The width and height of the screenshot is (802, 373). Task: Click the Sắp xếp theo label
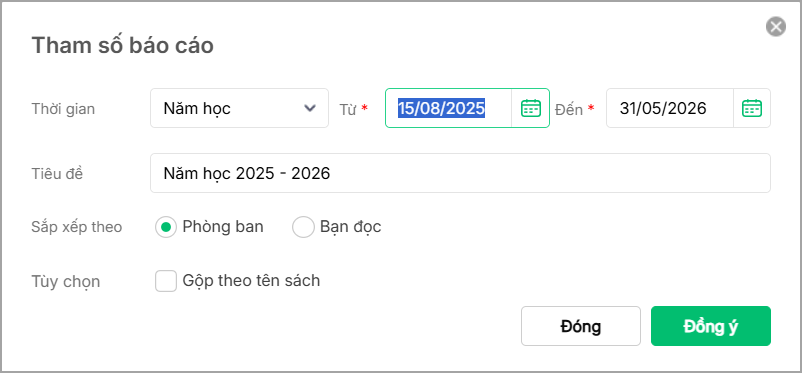coord(77,227)
